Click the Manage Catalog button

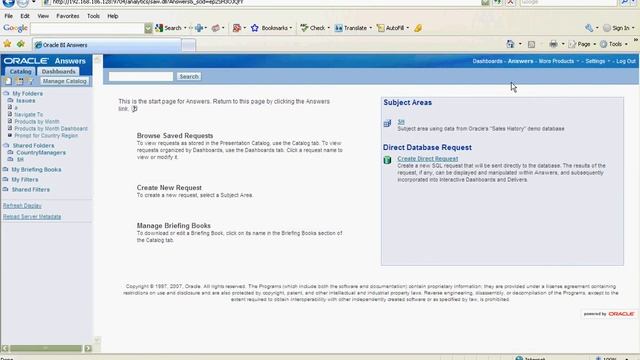64,81
